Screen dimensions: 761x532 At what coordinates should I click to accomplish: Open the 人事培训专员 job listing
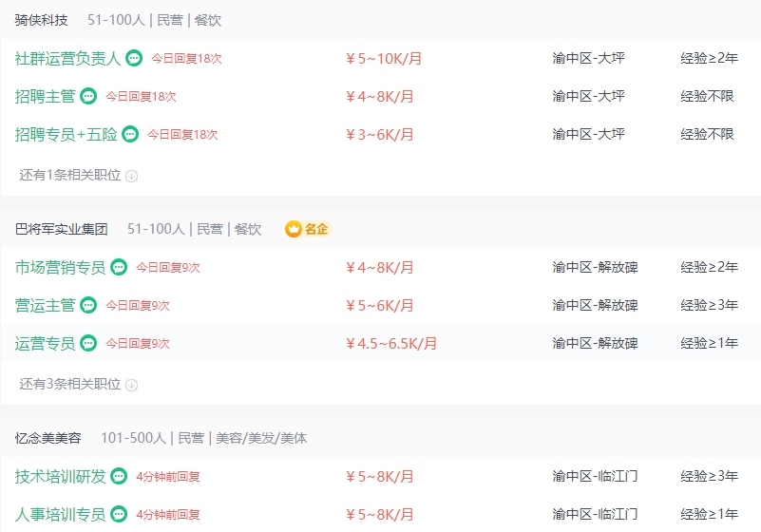tap(60, 514)
